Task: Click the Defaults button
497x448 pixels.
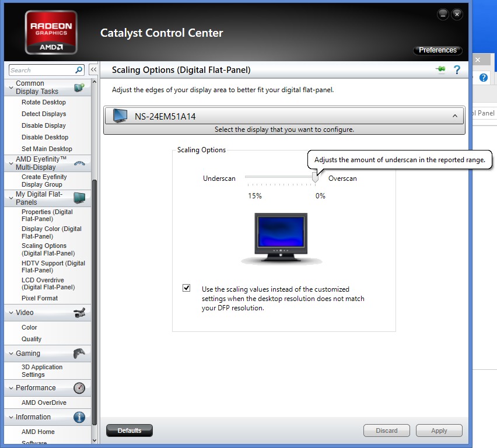Action: tap(128, 430)
